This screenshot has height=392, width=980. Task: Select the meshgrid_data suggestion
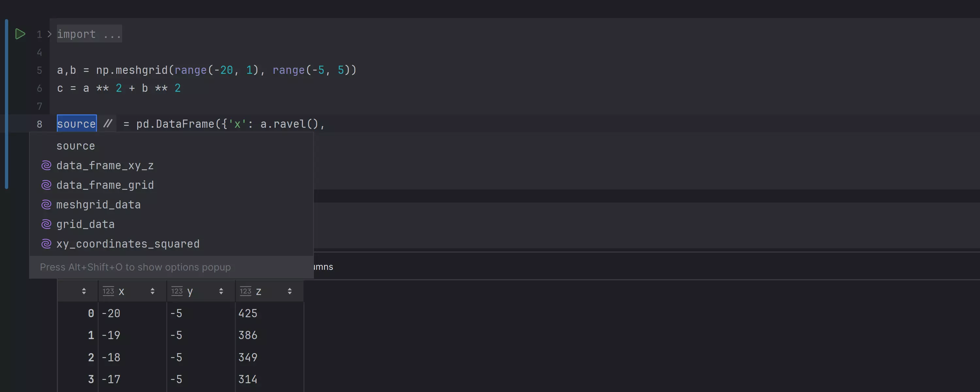[99, 205]
